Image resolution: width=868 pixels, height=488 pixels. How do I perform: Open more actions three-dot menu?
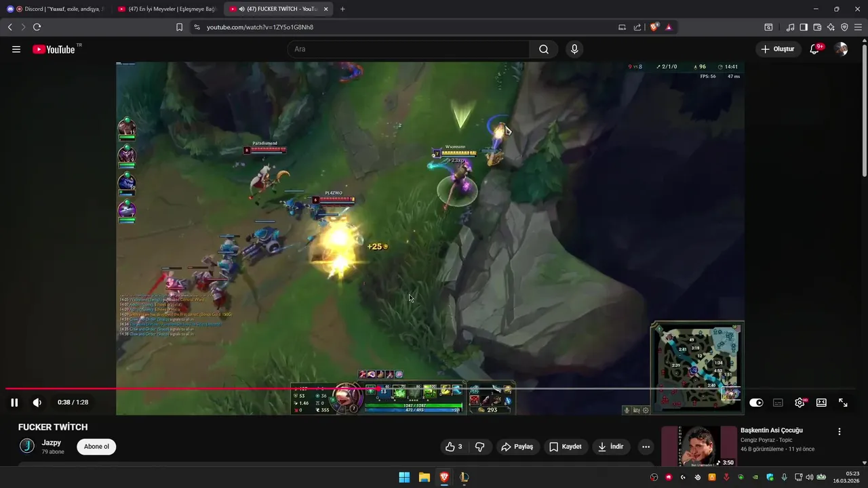[x=646, y=447]
